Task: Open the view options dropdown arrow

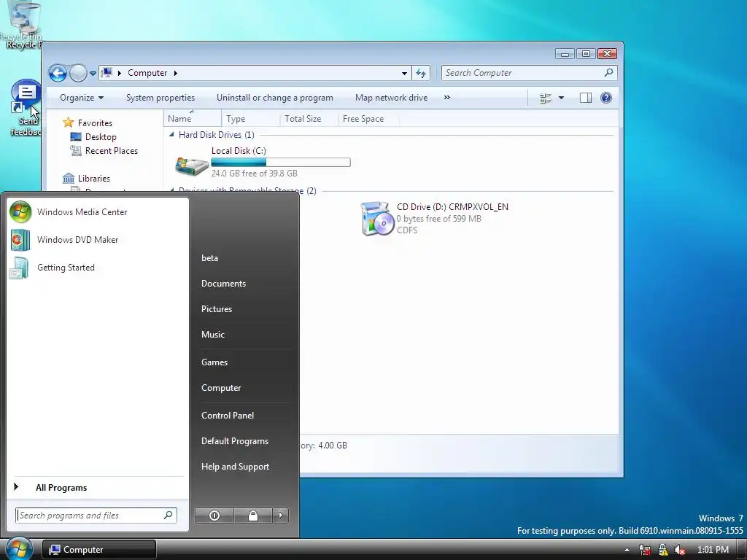Action: point(561,98)
